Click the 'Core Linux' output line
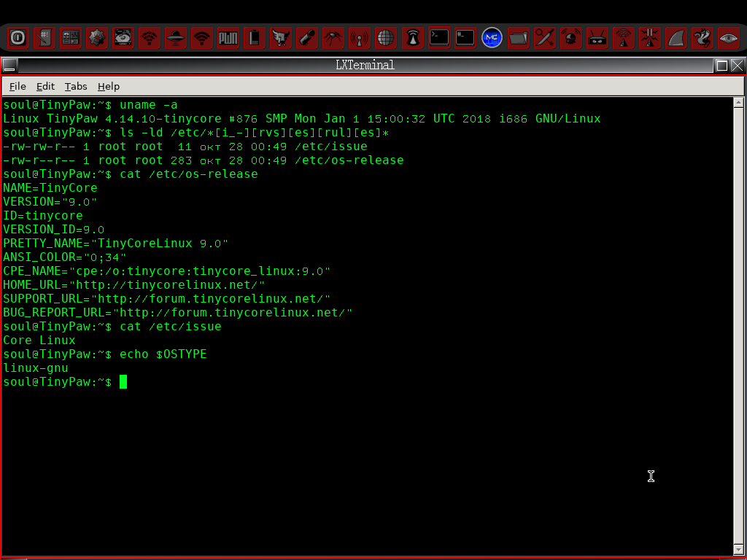747x560 pixels. coord(39,340)
